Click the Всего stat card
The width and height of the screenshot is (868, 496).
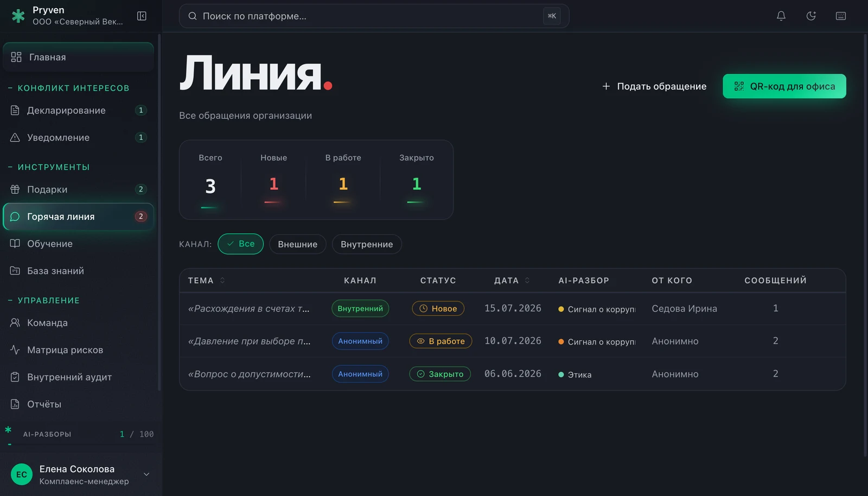[x=210, y=180]
